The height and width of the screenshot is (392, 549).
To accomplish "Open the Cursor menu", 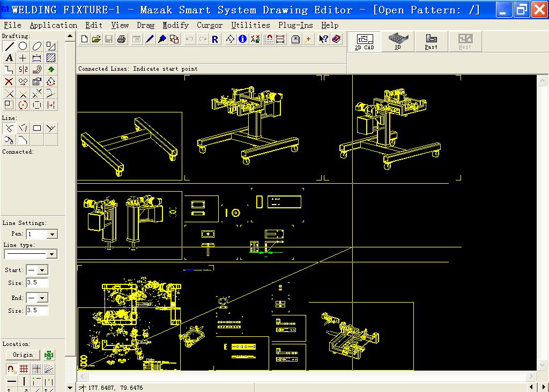I will tap(210, 25).
